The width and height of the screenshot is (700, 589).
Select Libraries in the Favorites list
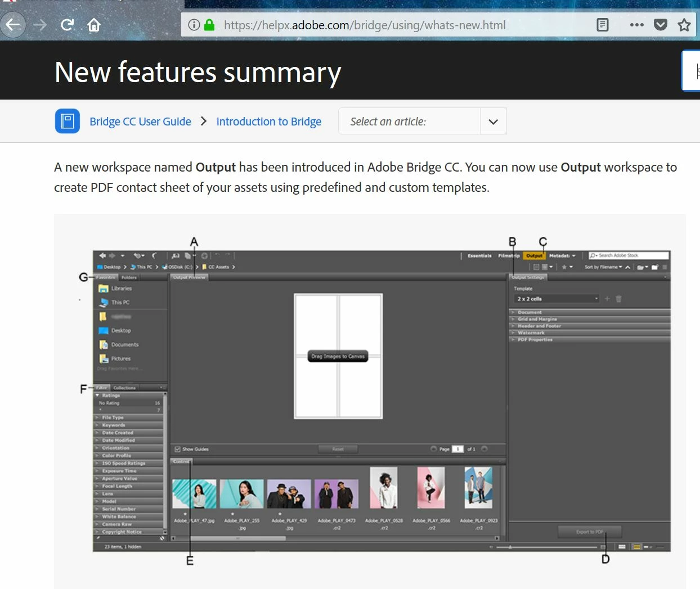click(116, 288)
